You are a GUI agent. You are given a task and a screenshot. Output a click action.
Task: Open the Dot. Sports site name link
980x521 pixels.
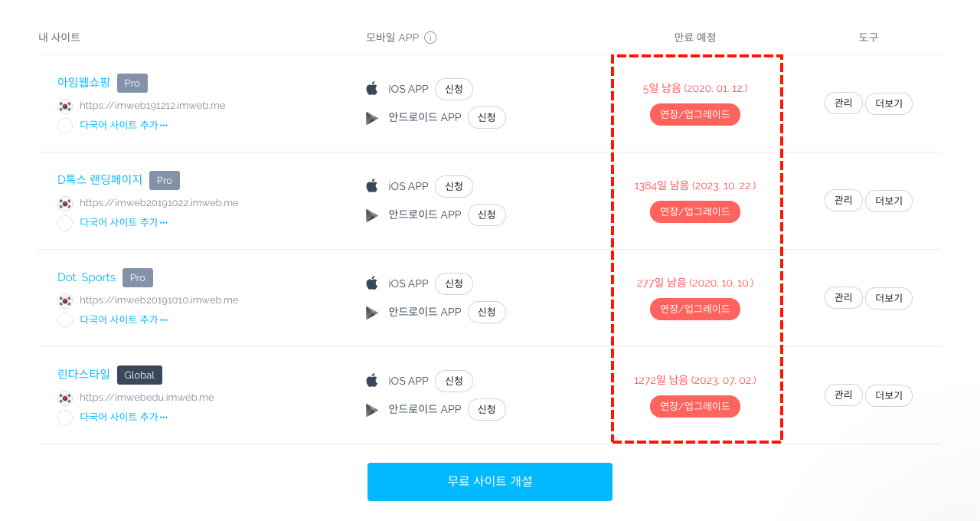click(87, 277)
